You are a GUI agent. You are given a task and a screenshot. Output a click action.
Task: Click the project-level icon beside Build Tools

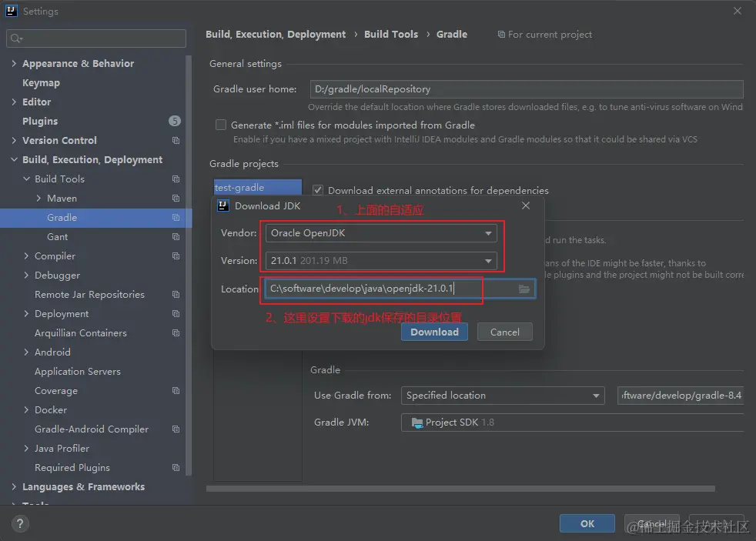(x=176, y=179)
